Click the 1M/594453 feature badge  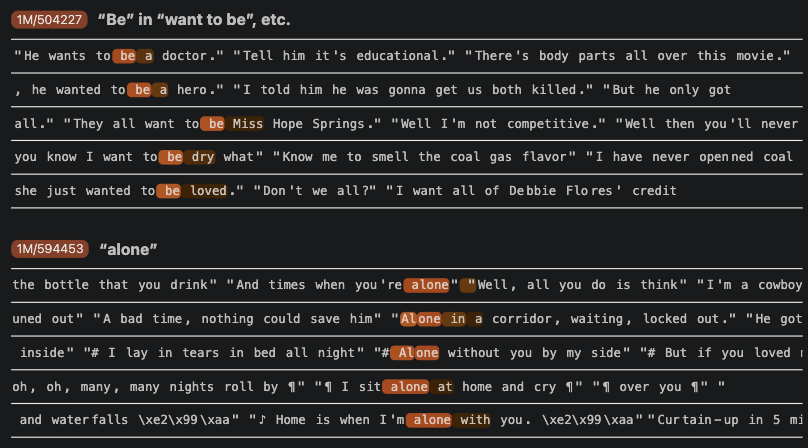(x=50, y=249)
